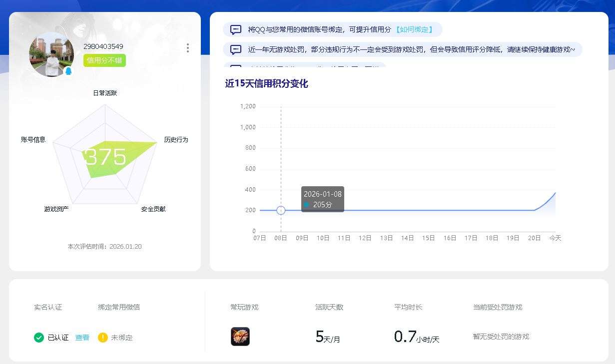Click the 14日 label on the chart axis

point(408,238)
